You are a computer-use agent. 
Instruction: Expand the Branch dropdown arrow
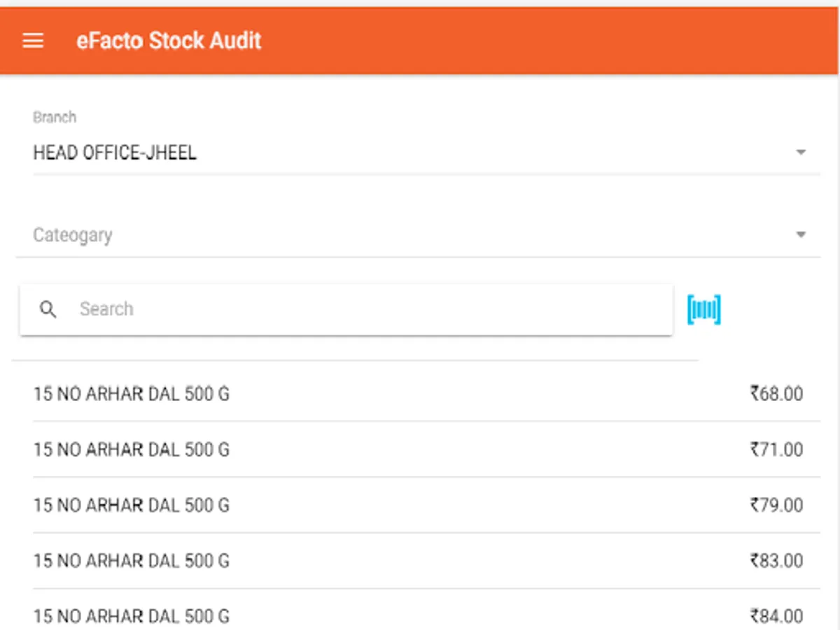[801, 153]
